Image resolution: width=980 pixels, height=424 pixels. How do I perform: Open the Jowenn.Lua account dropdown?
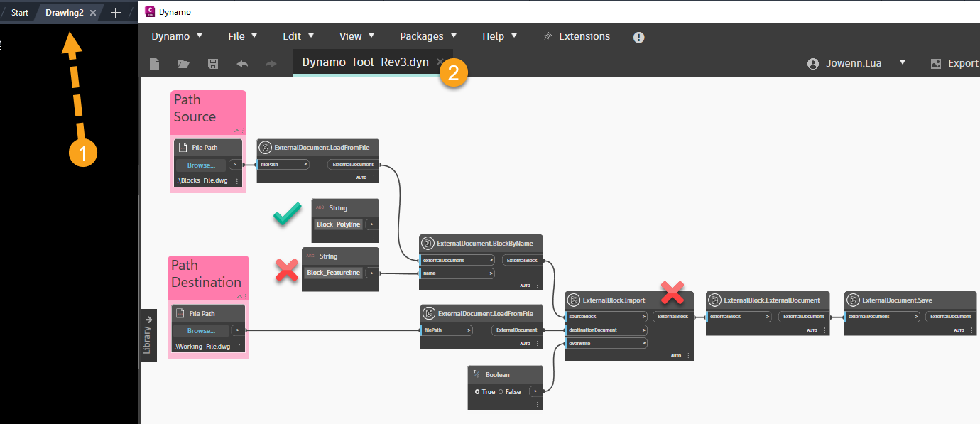[903, 63]
